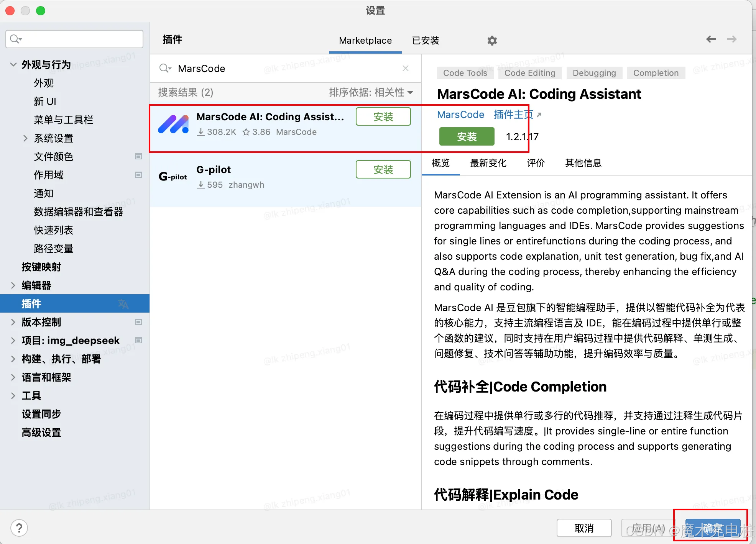Click the MarsCode plugin logo icon

click(173, 124)
